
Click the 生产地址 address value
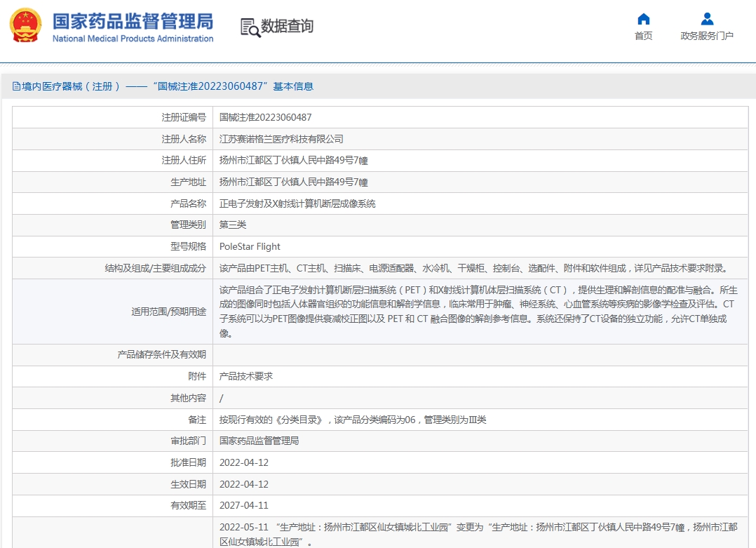click(294, 182)
